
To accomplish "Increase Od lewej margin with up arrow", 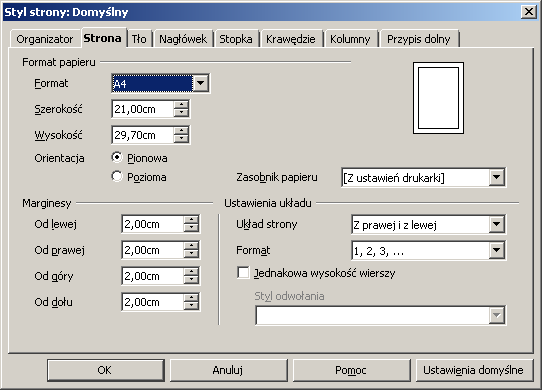I will pos(191,220).
